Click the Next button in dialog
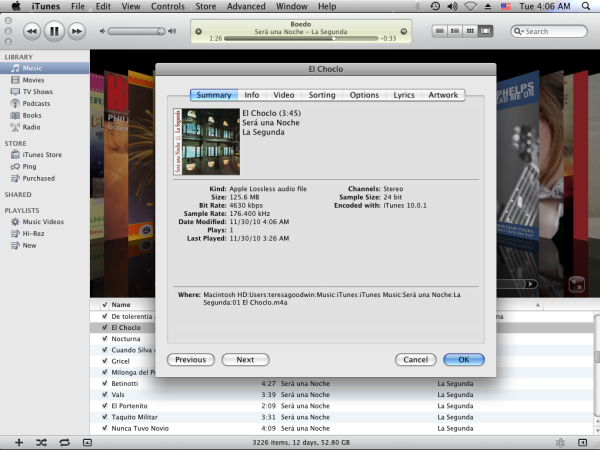This screenshot has height=450, width=600. pyautogui.click(x=245, y=360)
